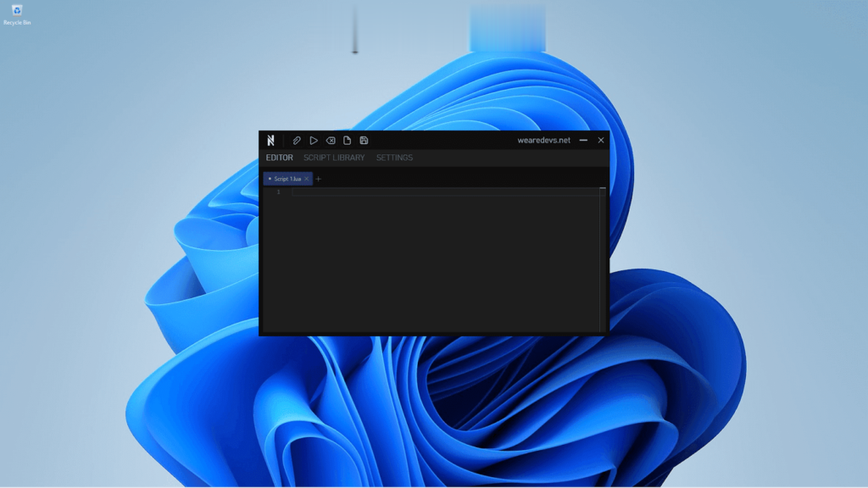Run script with the execute play icon
Image resolution: width=868 pixels, height=488 pixels.
pos(314,141)
